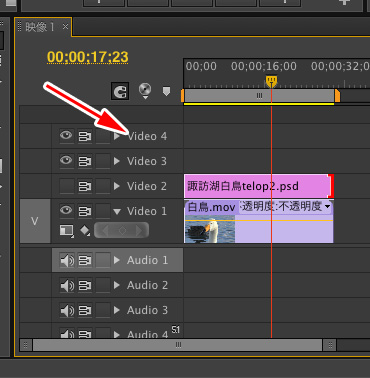The width and height of the screenshot is (370, 378).
Task: Click the playhead marker on the ruler
Action: pyautogui.click(x=271, y=80)
